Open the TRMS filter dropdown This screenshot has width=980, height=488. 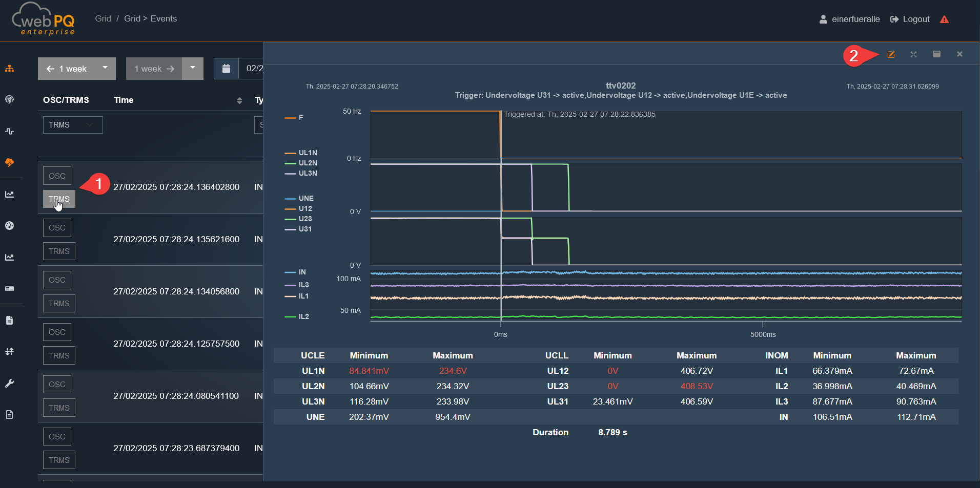(73, 125)
